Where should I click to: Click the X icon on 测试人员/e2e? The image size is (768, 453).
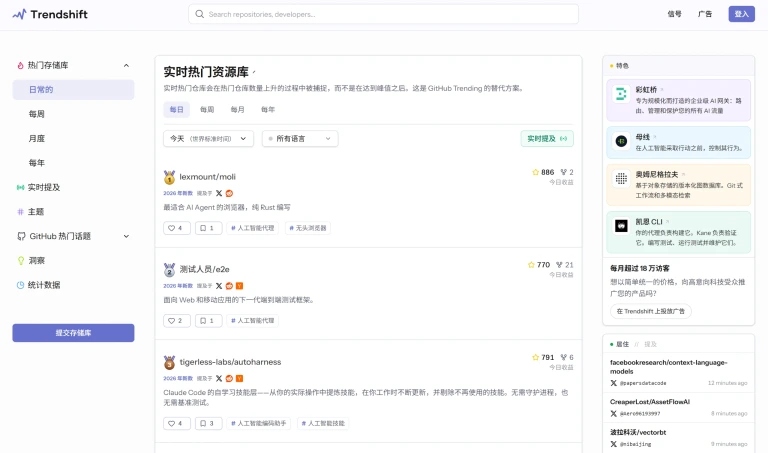(219, 286)
